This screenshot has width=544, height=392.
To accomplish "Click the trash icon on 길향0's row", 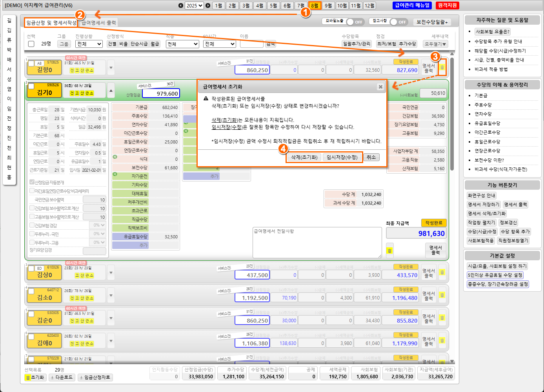I will 442,68.
